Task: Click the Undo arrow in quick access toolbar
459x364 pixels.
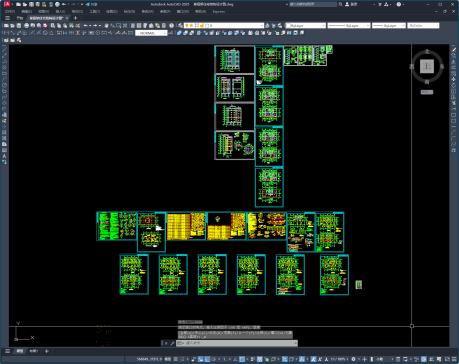Action: coord(64,4)
